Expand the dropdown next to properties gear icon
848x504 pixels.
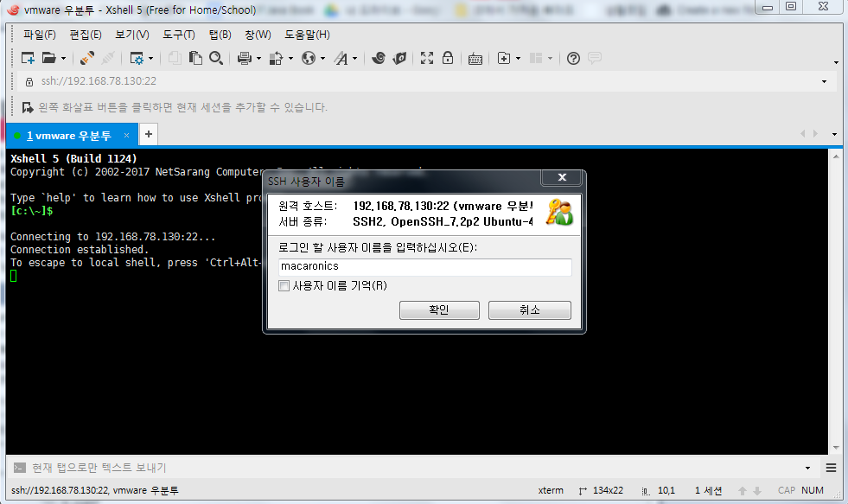click(x=151, y=59)
